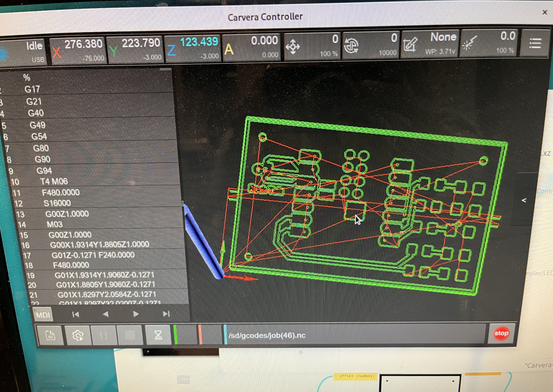This screenshot has width=553, height=392.
Task: Open the hamburger menu in the top bar
Action: pos(535,43)
